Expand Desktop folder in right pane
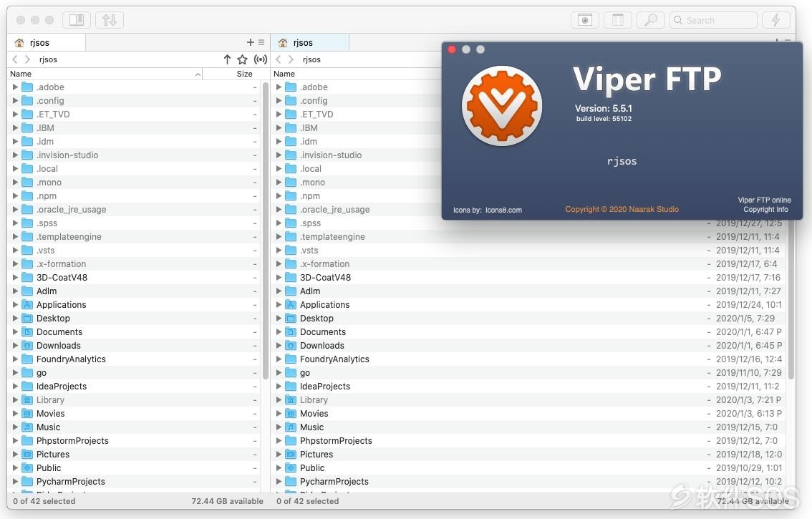 click(x=279, y=318)
